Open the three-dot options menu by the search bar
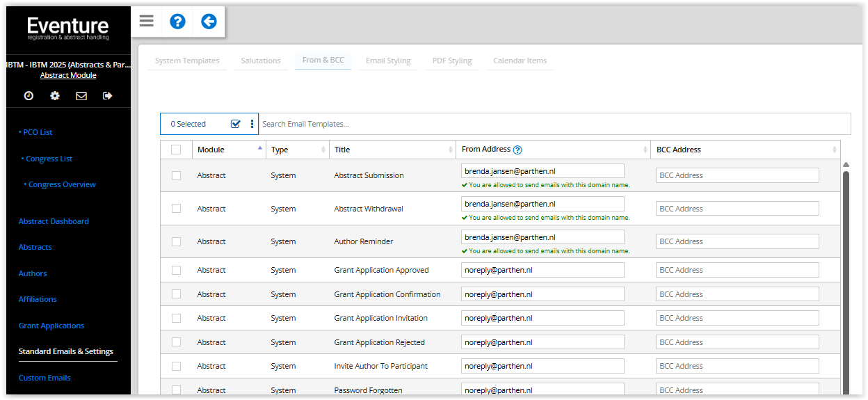The height and width of the screenshot is (400, 868). 252,124
